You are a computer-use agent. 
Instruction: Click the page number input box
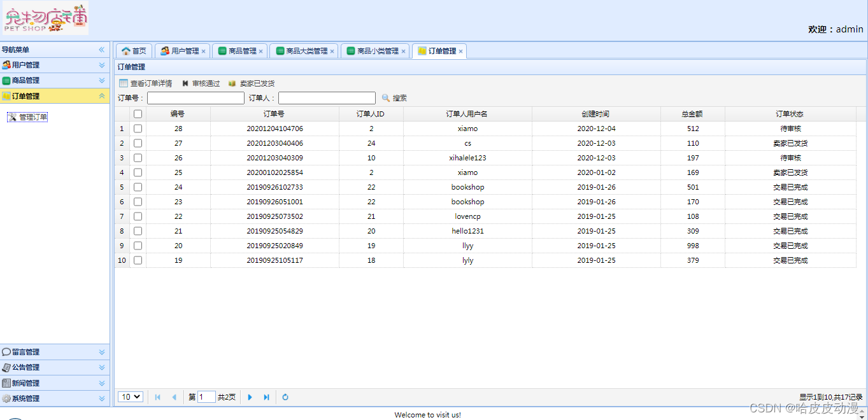pyautogui.click(x=206, y=397)
